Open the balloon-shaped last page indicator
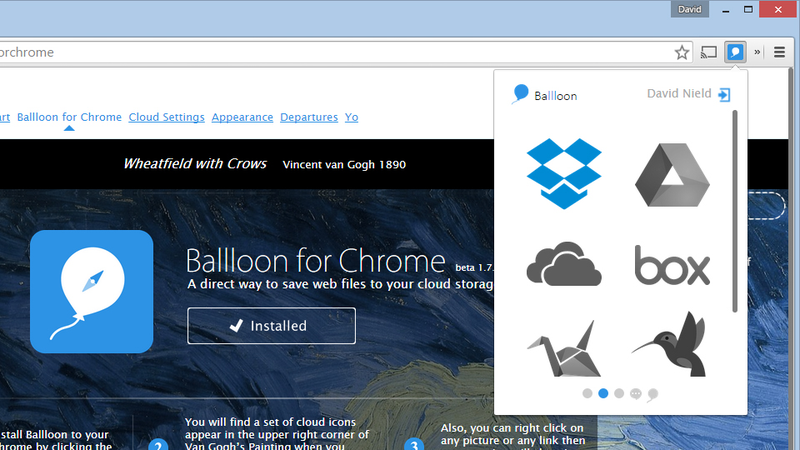Screen dimensions: 800x450 click(653, 394)
